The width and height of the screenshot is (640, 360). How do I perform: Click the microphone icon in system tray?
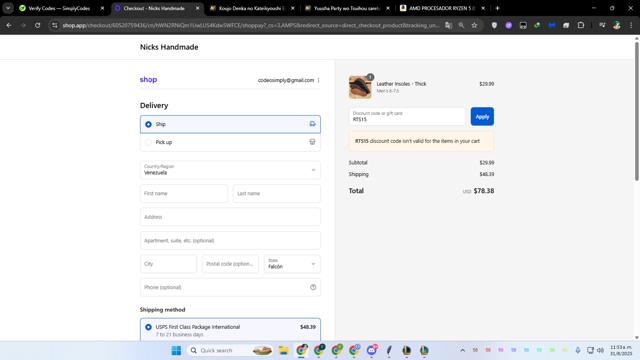578,350
